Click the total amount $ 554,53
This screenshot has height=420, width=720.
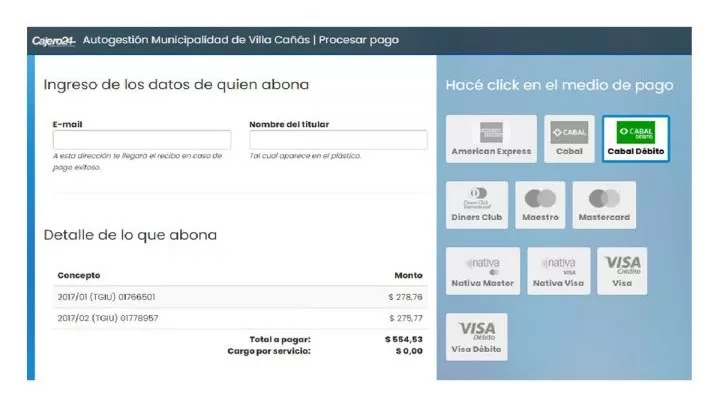pyautogui.click(x=404, y=339)
